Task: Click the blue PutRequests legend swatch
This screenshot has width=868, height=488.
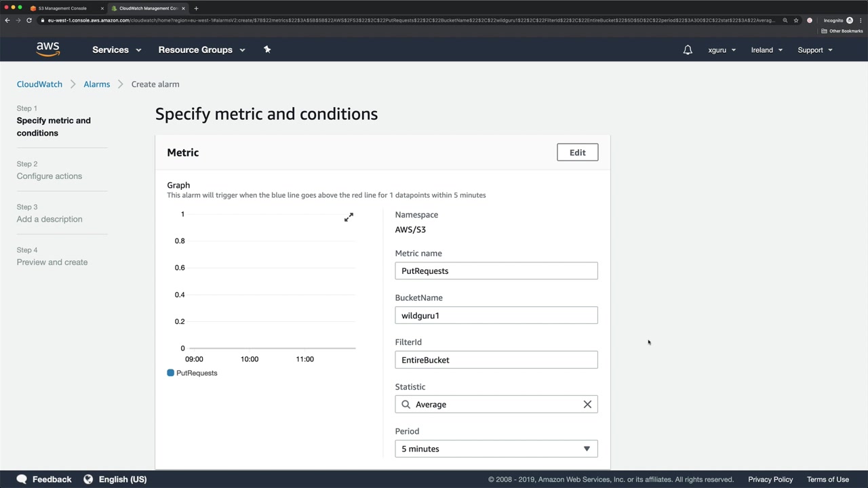Action: (171, 373)
